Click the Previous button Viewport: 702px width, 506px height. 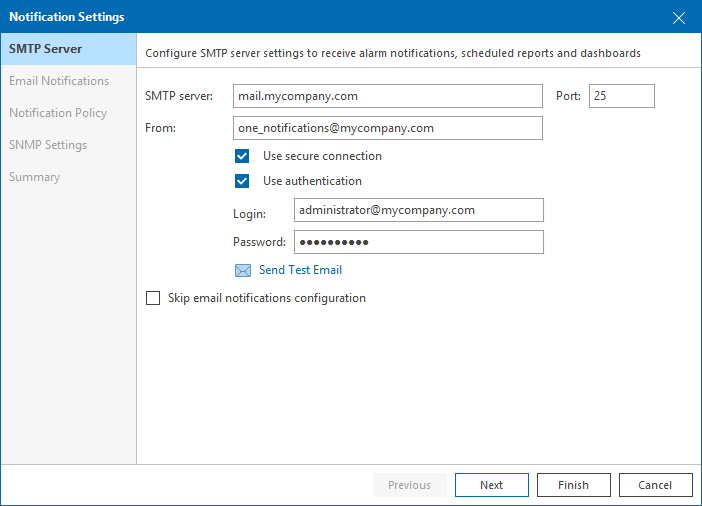point(409,485)
